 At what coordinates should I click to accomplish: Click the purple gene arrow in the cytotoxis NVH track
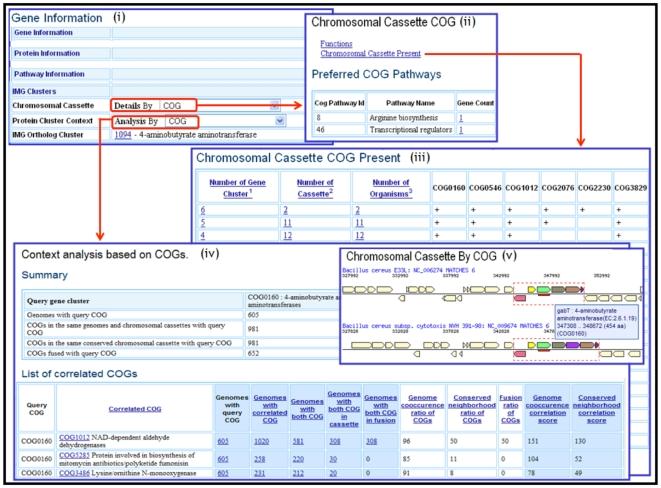pos(572,344)
